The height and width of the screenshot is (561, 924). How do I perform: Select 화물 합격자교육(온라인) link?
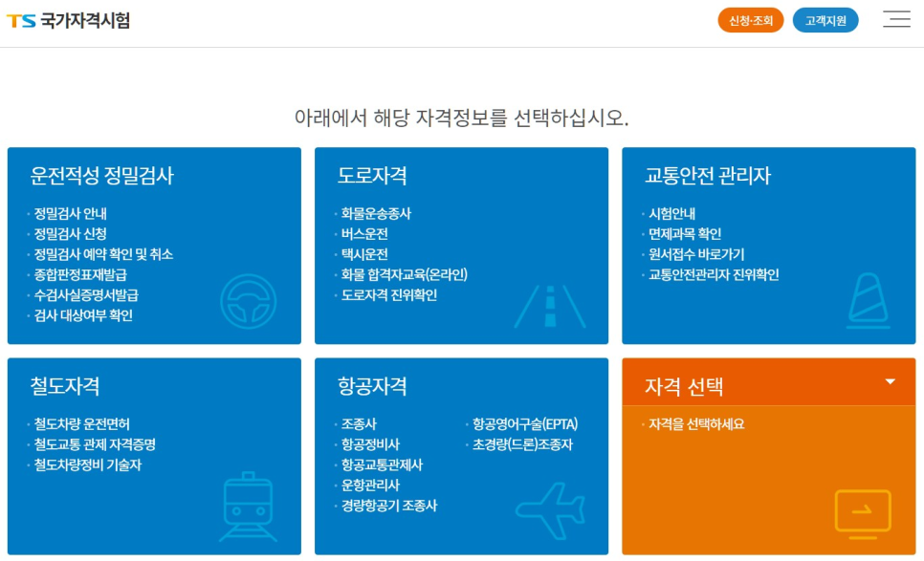(405, 275)
